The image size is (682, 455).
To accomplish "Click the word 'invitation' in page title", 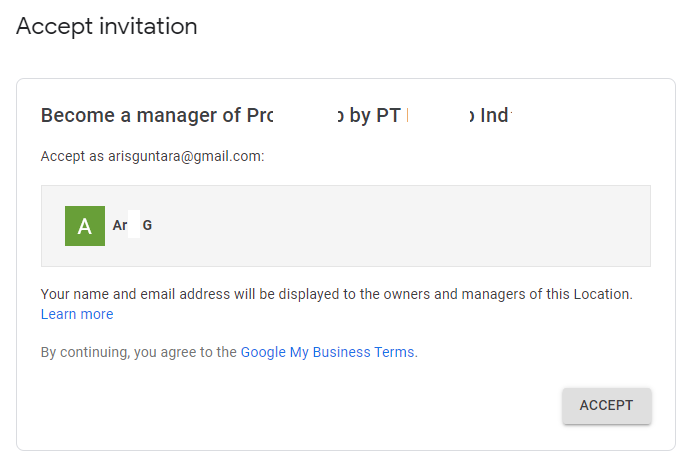I will pos(149,26).
